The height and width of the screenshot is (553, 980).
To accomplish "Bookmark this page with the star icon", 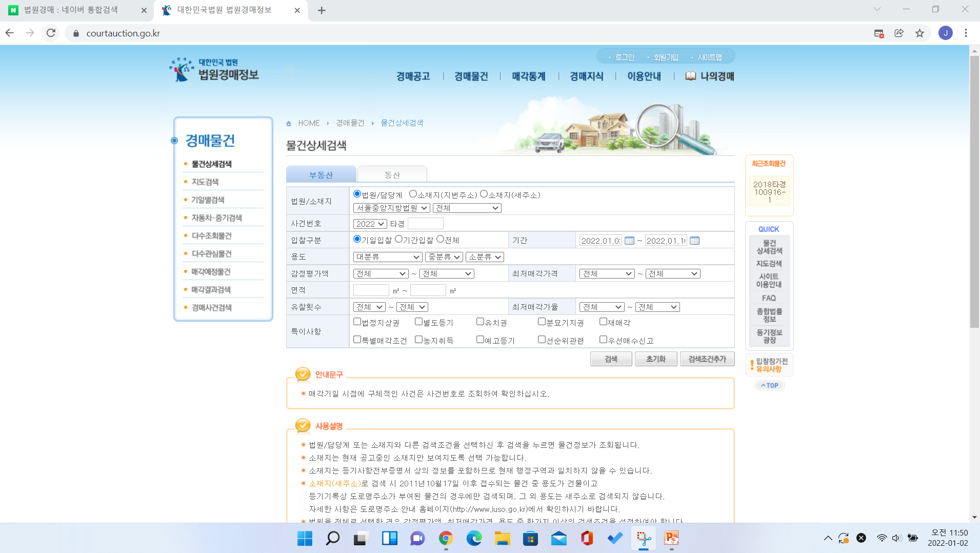I will coord(919,33).
